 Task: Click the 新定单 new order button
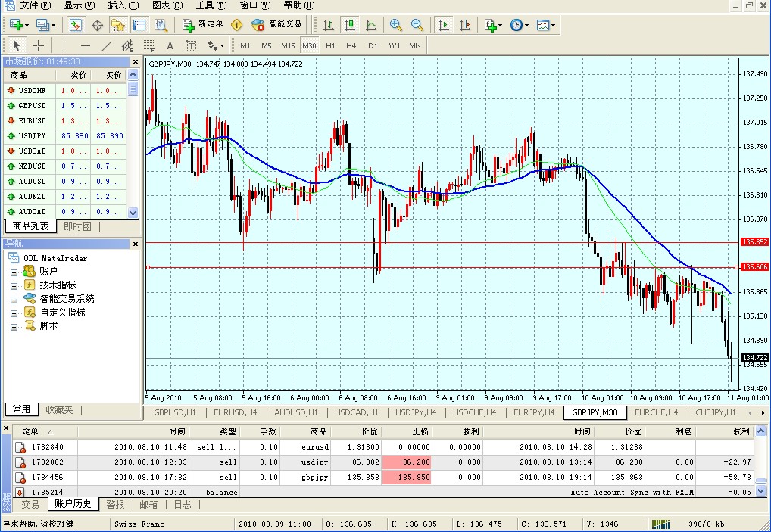click(x=202, y=24)
